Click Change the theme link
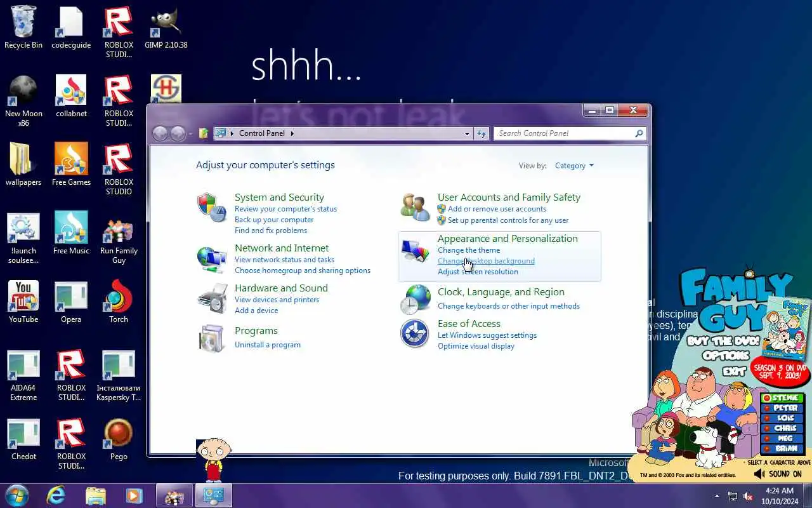The height and width of the screenshot is (508, 812). pyautogui.click(x=469, y=250)
